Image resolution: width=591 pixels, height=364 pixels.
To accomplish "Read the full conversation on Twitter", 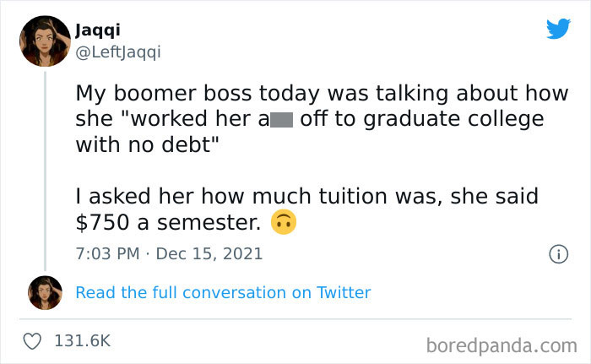I will (223, 292).
